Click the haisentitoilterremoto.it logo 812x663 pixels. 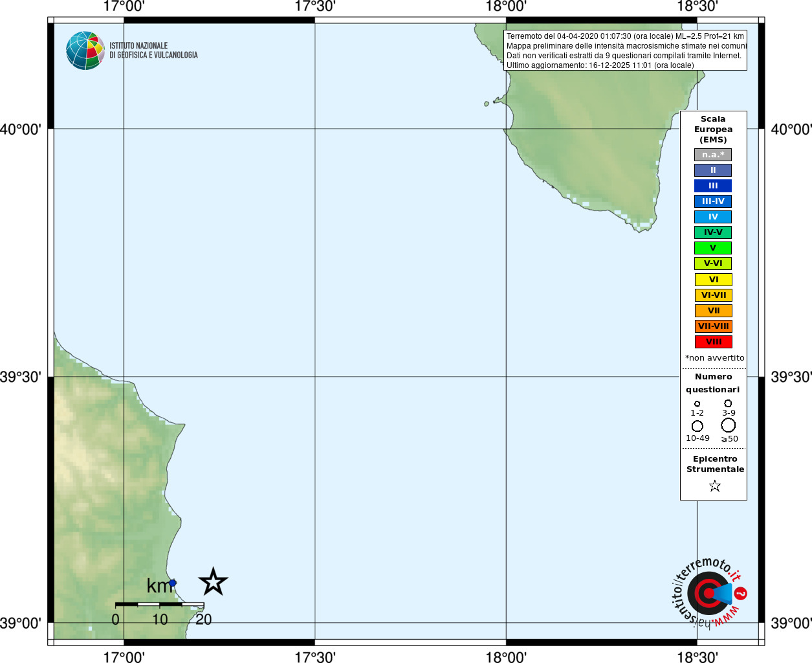pyautogui.click(x=709, y=592)
